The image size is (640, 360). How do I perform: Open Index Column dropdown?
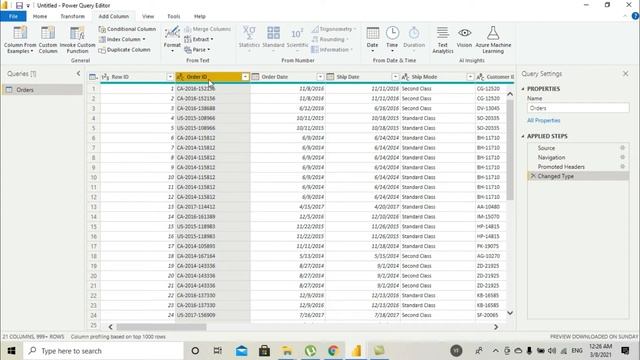point(122,39)
